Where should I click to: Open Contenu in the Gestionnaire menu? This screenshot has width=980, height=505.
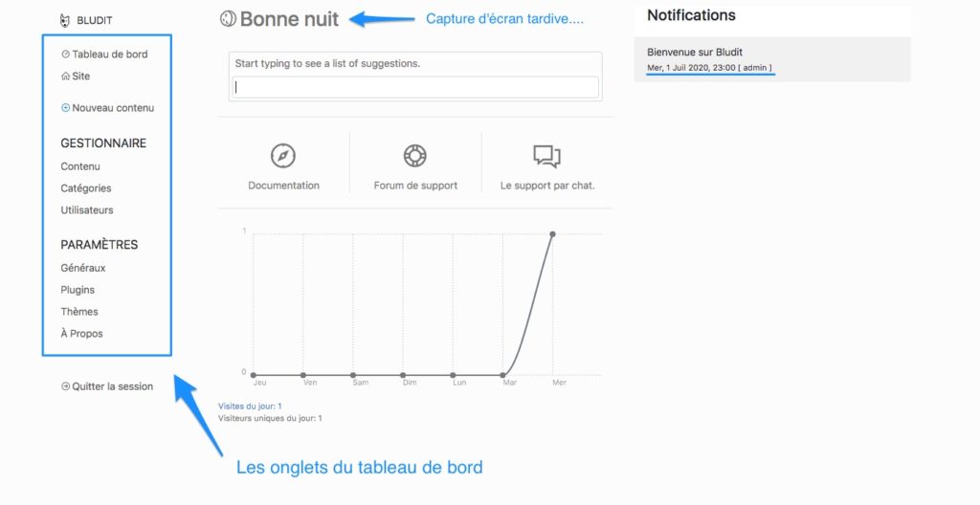pos(80,166)
